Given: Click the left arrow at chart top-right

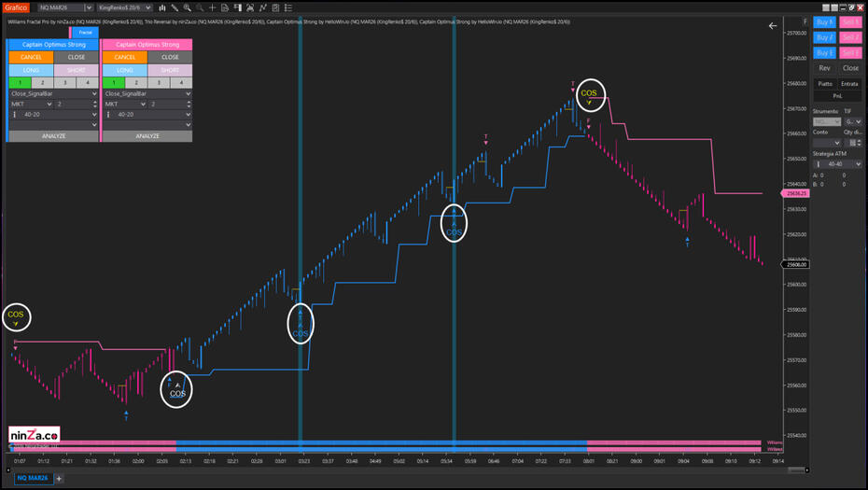Looking at the screenshot, I should 772,26.
